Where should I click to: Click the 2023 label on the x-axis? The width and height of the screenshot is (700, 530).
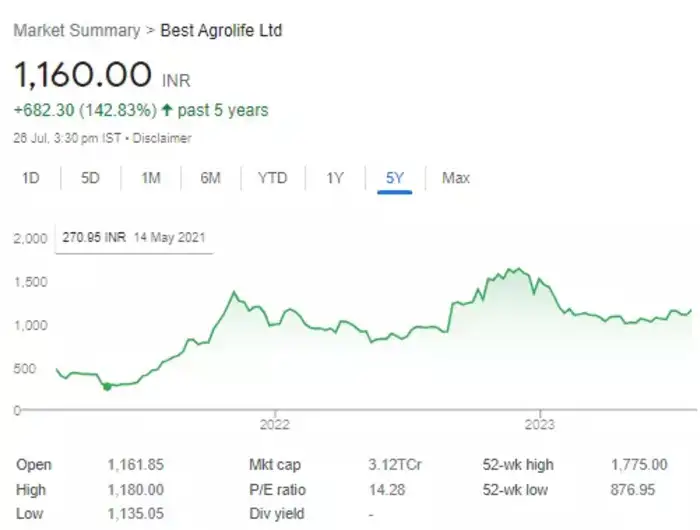[540, 424]
